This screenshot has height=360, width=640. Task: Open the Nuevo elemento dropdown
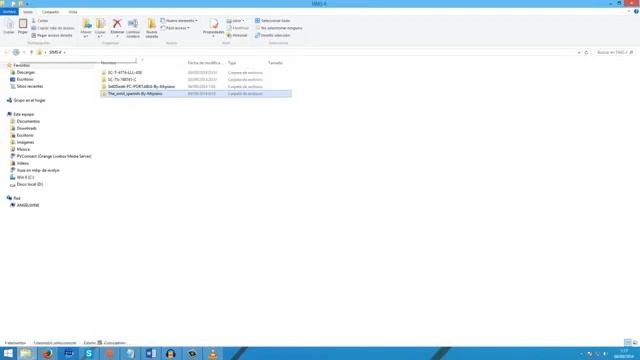pos(179,21)
